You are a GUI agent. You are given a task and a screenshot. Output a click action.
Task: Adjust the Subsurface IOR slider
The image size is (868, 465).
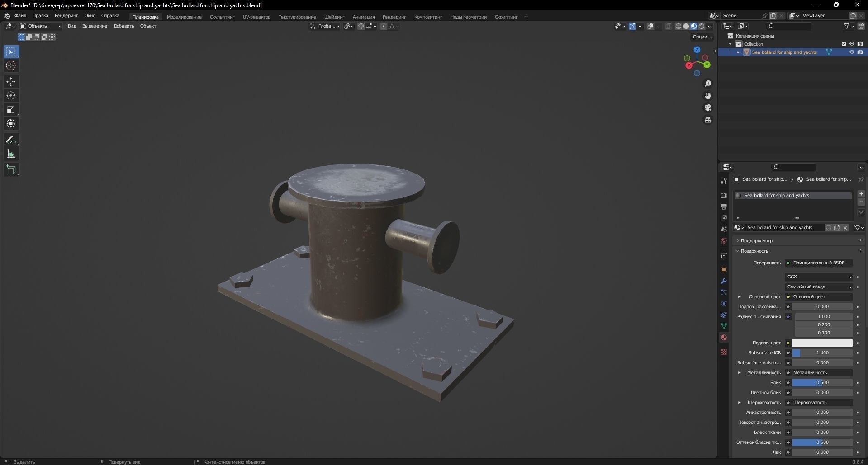pyautogui.click(x=822, y=353)
